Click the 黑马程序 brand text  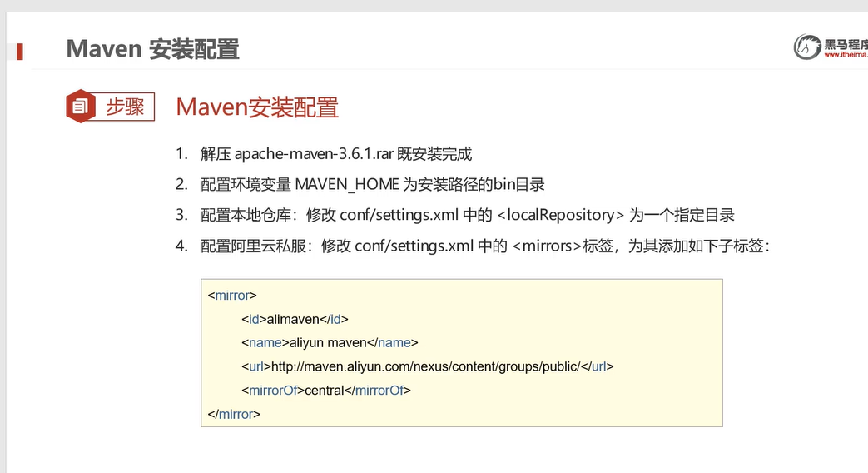pyautogui.click(x=846, y=44)
